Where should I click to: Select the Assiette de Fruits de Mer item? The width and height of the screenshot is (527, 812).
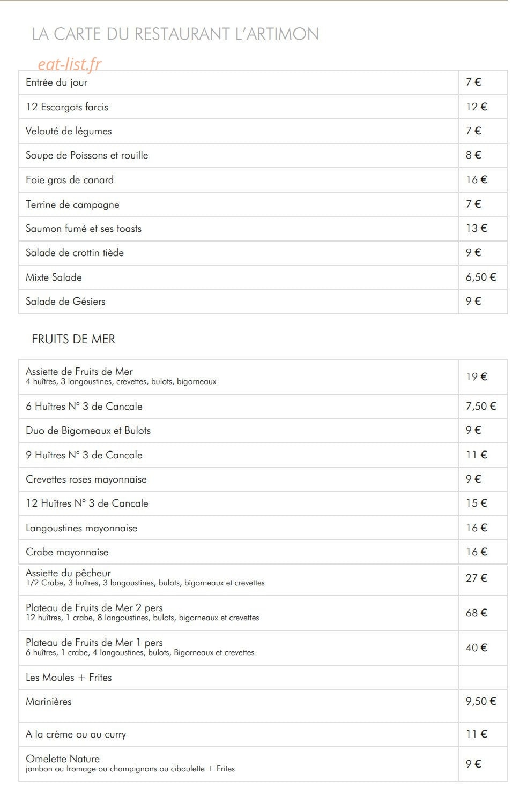(79, 372)
